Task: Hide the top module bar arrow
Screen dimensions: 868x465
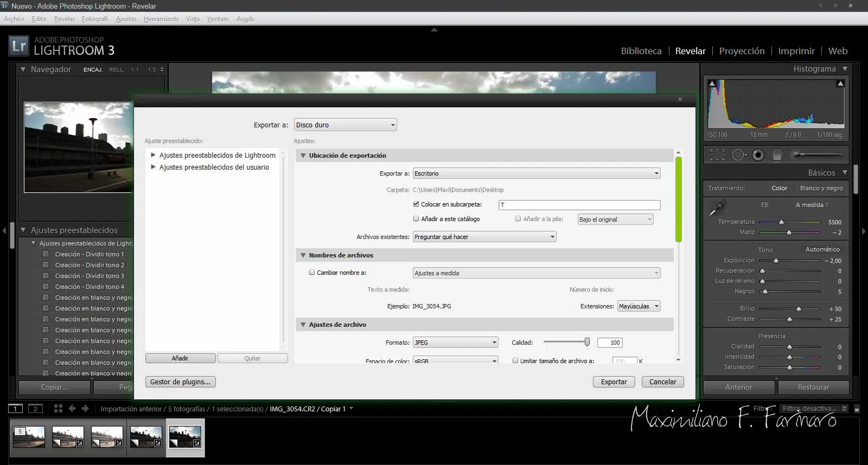Action: [x=434, y=30]
